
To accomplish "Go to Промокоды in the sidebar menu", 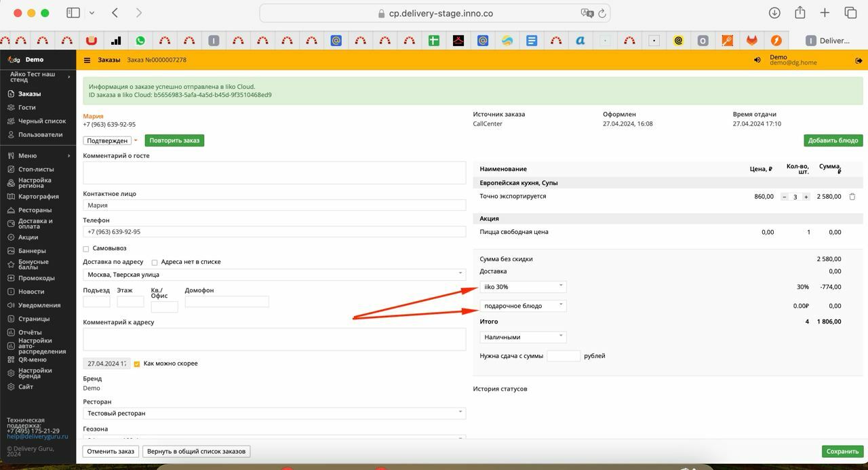I will click(x=37, y=278).
